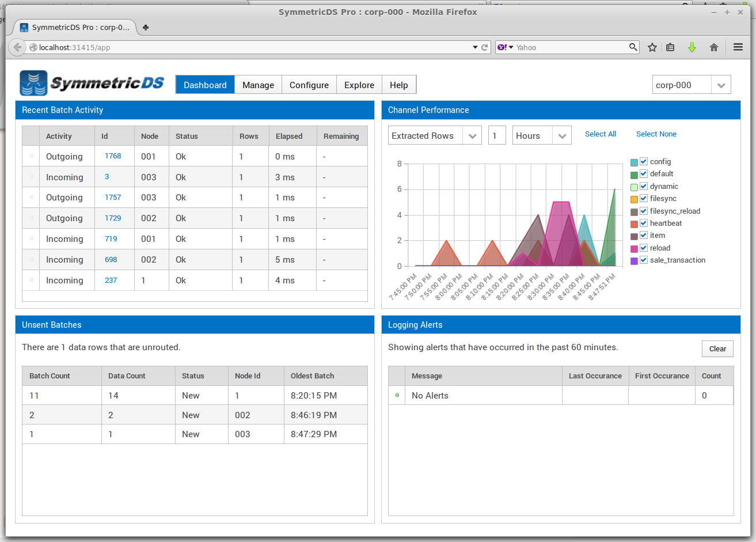Viewport: 756px width, 542px height.
Task: Toggle the config channel checkbox
Action: pos(644,162)
